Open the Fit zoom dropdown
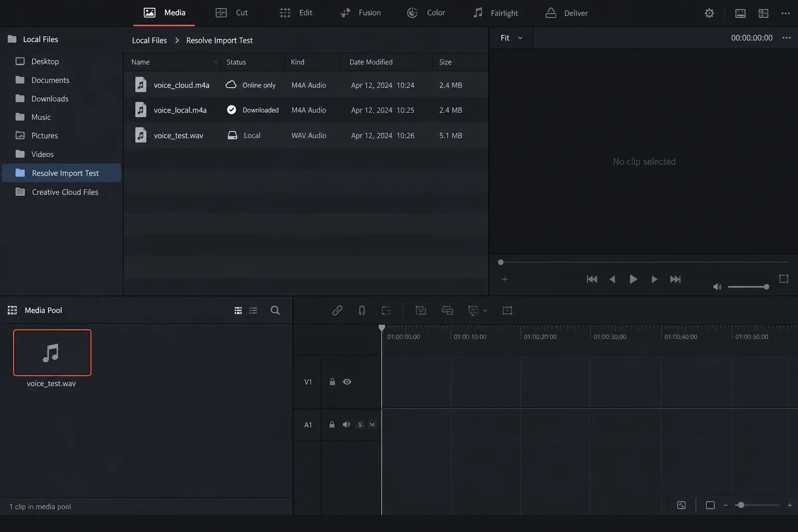The width and height of the screenshot is (798, 532). click(x=511, y=37)
